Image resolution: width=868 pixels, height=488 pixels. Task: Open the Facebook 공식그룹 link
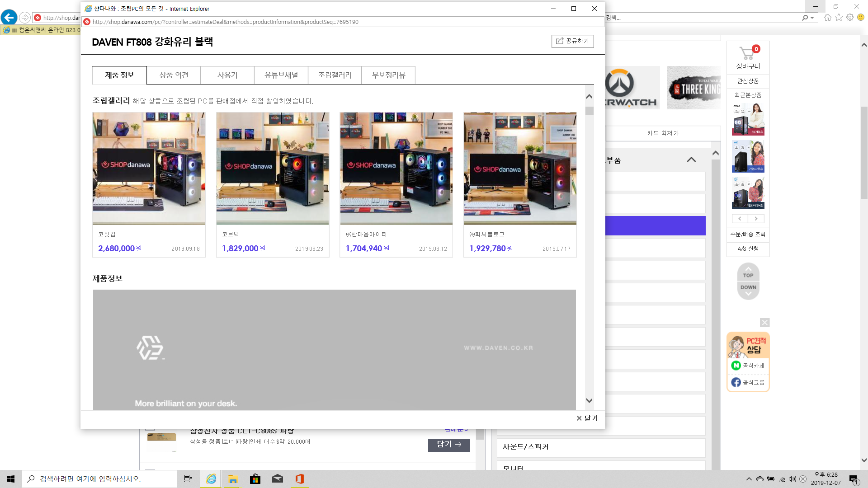tap(748, 382)
